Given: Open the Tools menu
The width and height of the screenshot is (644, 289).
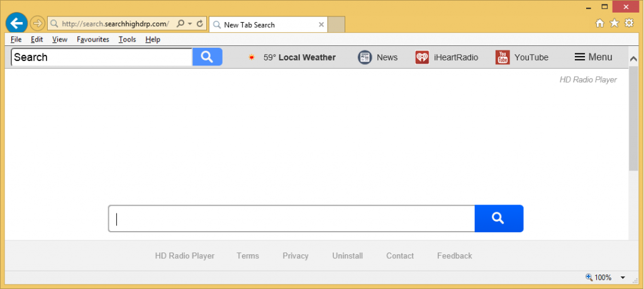Looking at the screenshot, I should coord(127,40).
